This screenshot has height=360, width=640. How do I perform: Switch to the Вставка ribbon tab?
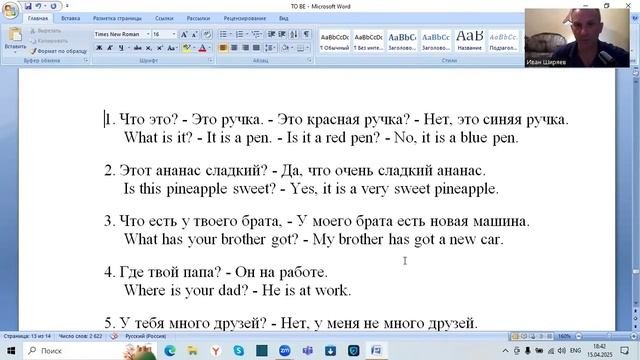tap(71, 18)
